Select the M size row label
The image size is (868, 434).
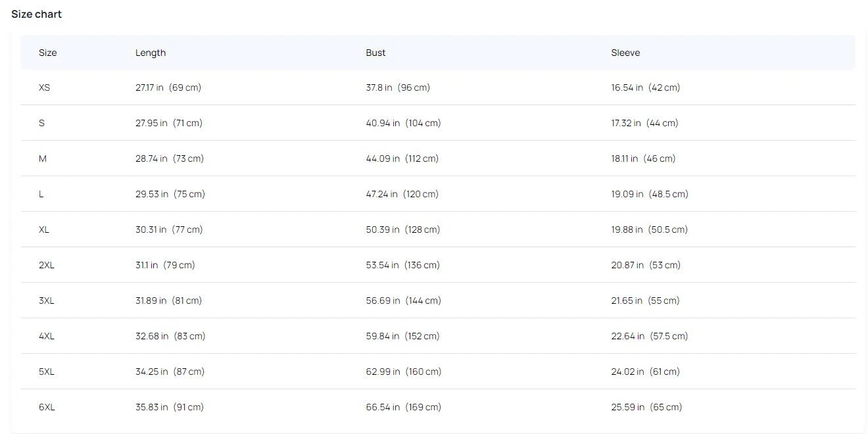click(x=43, y=158)
